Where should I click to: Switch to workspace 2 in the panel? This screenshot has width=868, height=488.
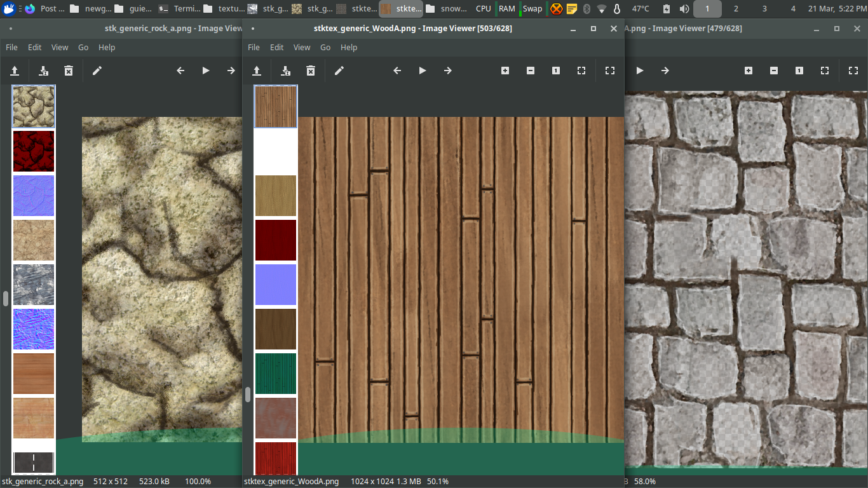pyautogui.click(x=736, y=9)
